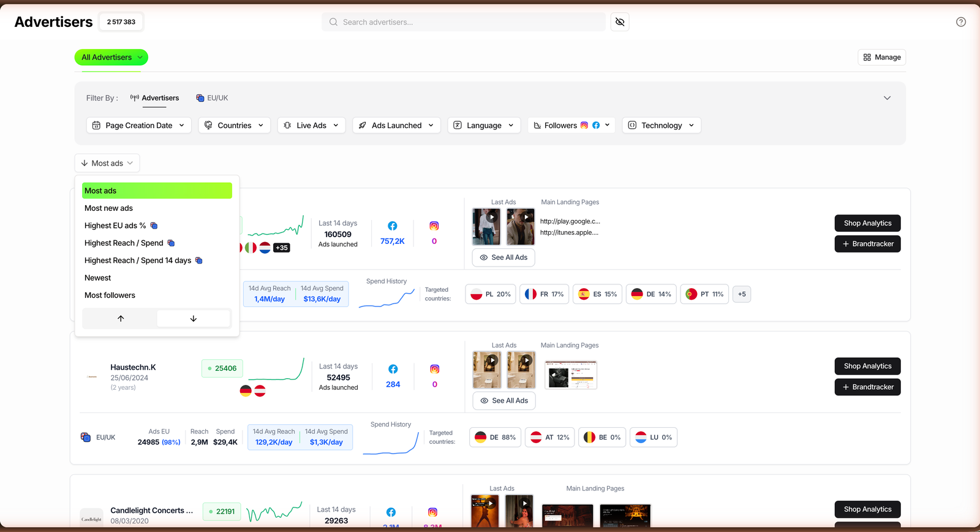The height and width of the screenshot is (532, 980).
Task: Click See All Ads in first card
Action: tap(503, 257)
